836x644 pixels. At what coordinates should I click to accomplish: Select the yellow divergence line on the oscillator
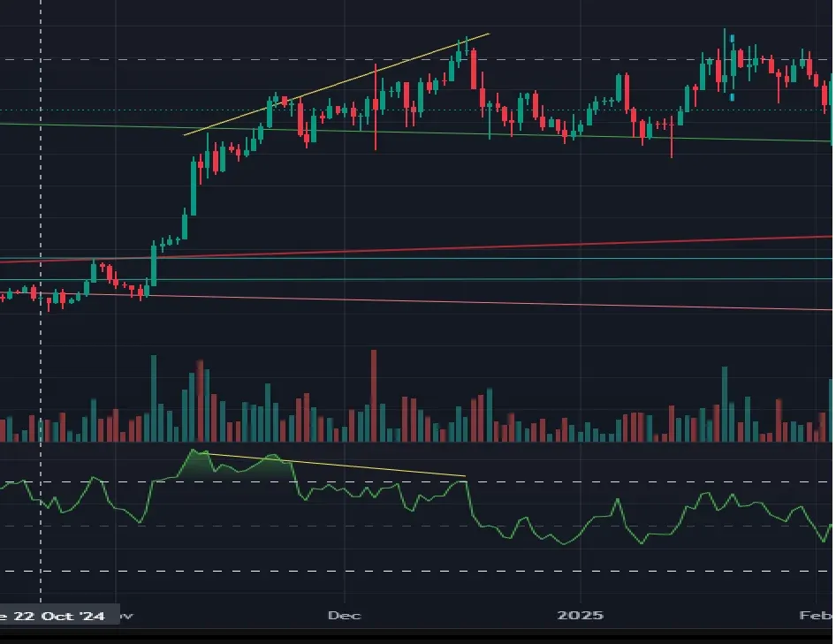point(336,465)
